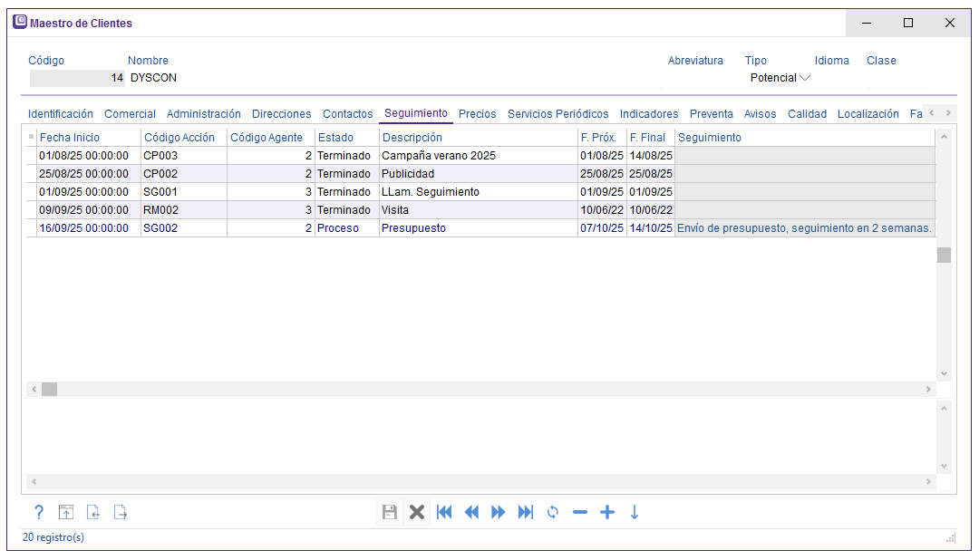Delete record using the minus icon
The width and height of the screenshot is (979, 560).
(x=580, y=512)
